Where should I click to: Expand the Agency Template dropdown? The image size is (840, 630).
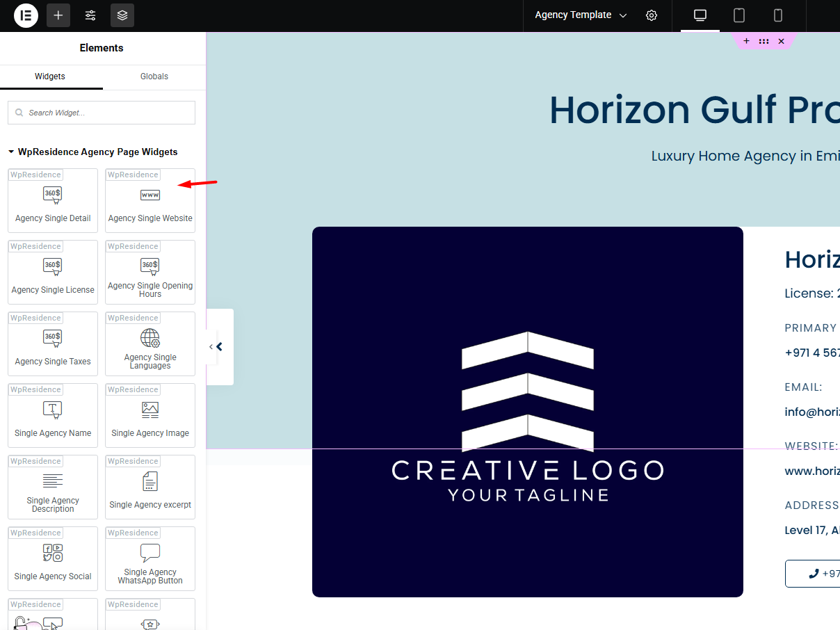point(581,15)
